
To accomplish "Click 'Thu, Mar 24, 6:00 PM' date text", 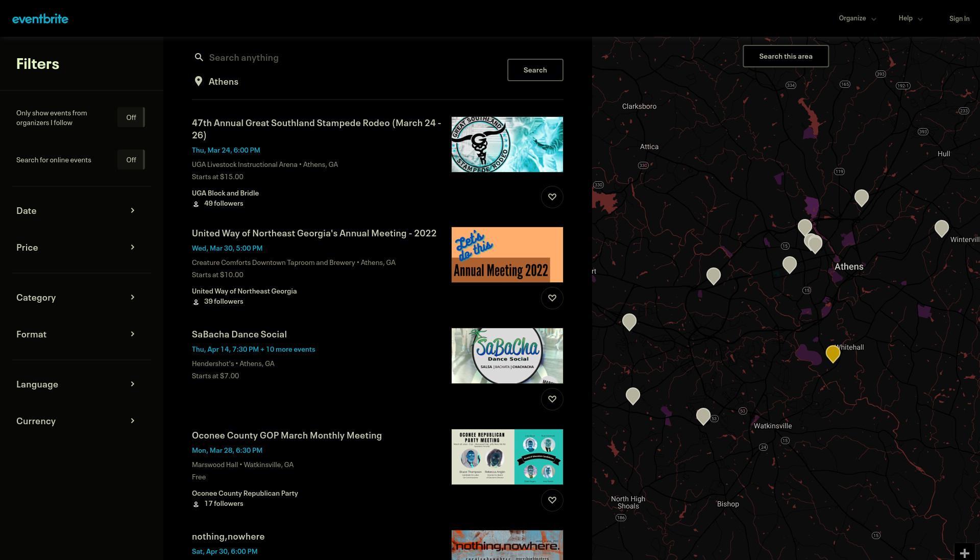I will pos(226,150).
